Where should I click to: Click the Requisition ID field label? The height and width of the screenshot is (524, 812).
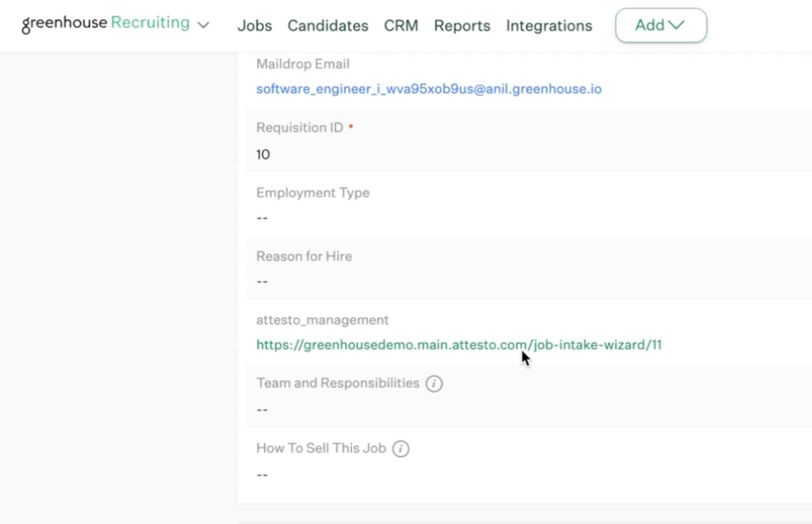pyautogui.click(x=299, y=127)
